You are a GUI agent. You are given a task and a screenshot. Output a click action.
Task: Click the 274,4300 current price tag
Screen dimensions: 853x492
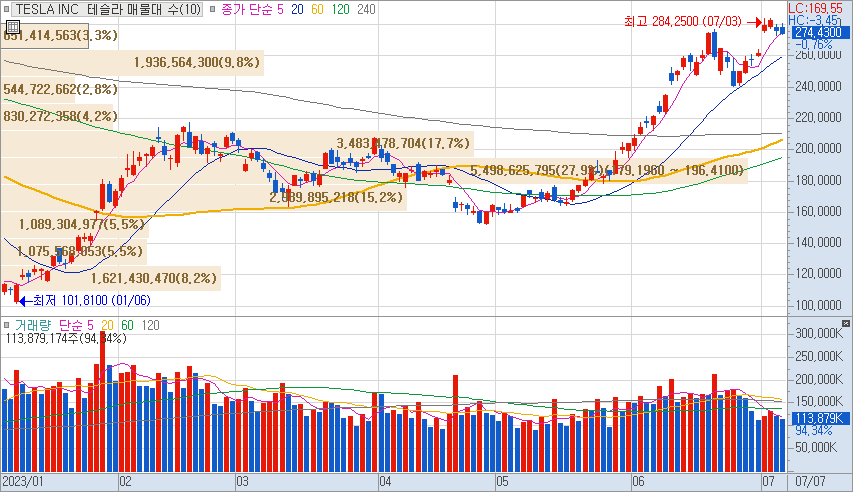coord(819,32)
